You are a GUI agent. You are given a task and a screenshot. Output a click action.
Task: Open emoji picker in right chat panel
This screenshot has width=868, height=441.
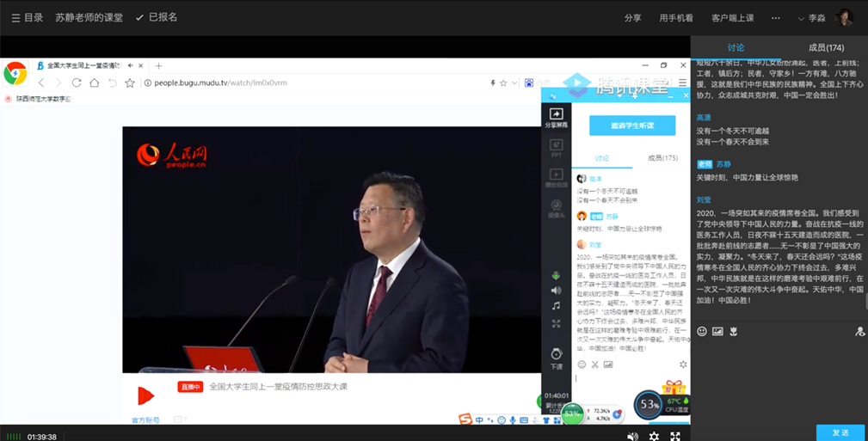(x=702, y=332)
